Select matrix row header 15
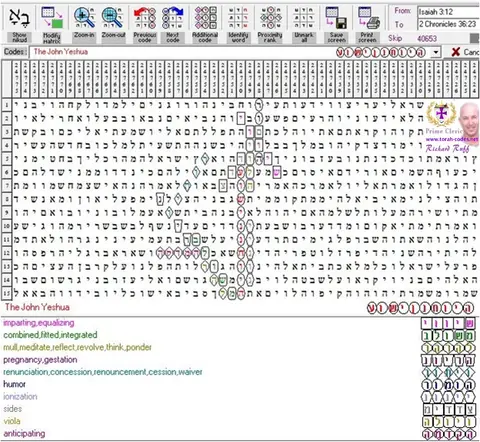 [7, 293]
